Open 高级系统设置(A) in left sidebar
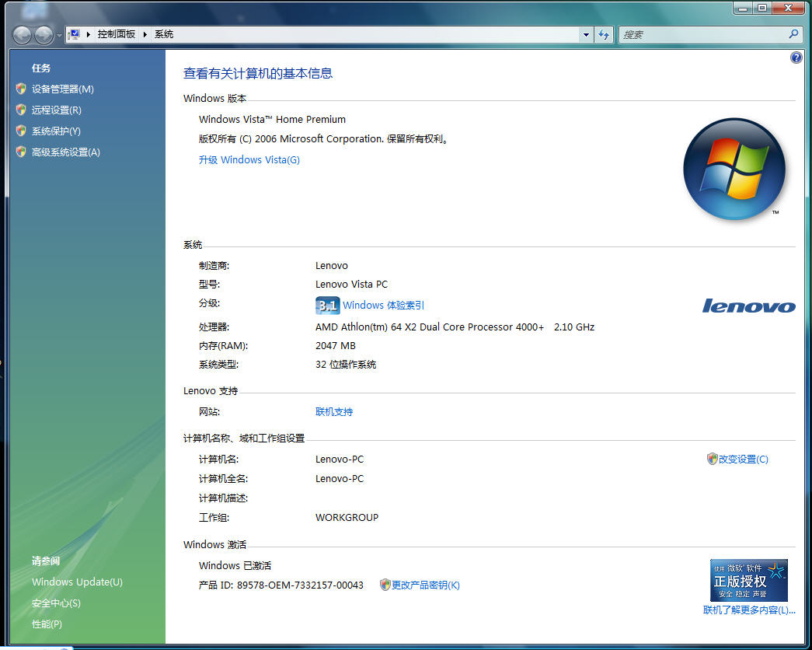This screenshot has width=812, height=650. click(65, 152)
